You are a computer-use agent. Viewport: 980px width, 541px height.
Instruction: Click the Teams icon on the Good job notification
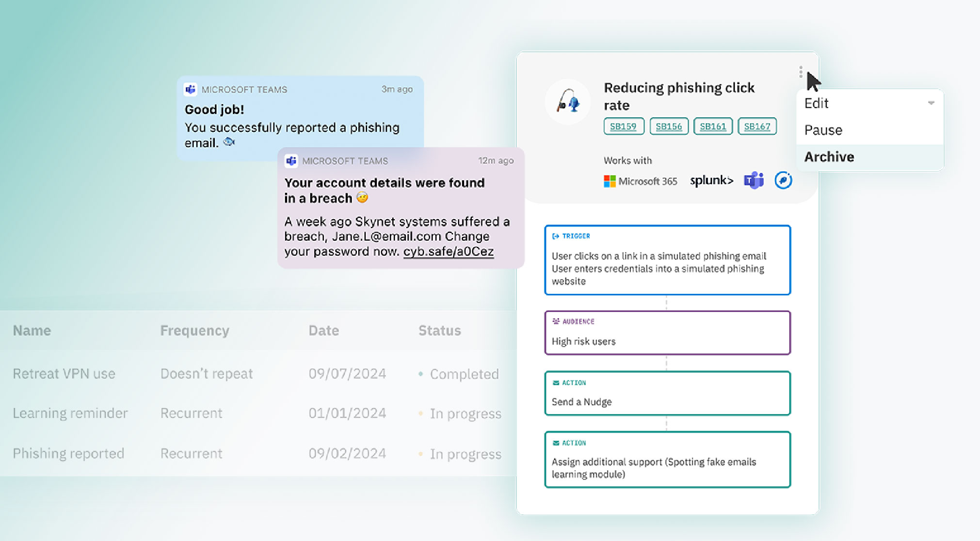point(190,89)
